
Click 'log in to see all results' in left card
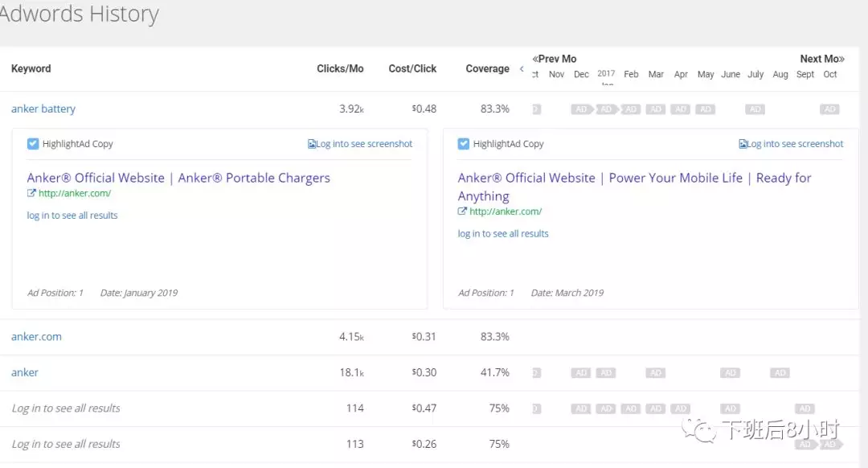click(72, 216)
